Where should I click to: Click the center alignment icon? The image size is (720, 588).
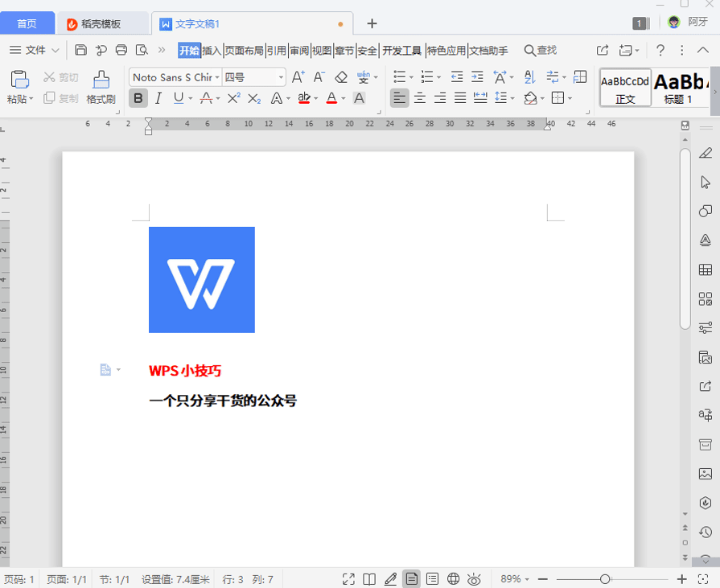pyautogui.click(x=420, y=97)
